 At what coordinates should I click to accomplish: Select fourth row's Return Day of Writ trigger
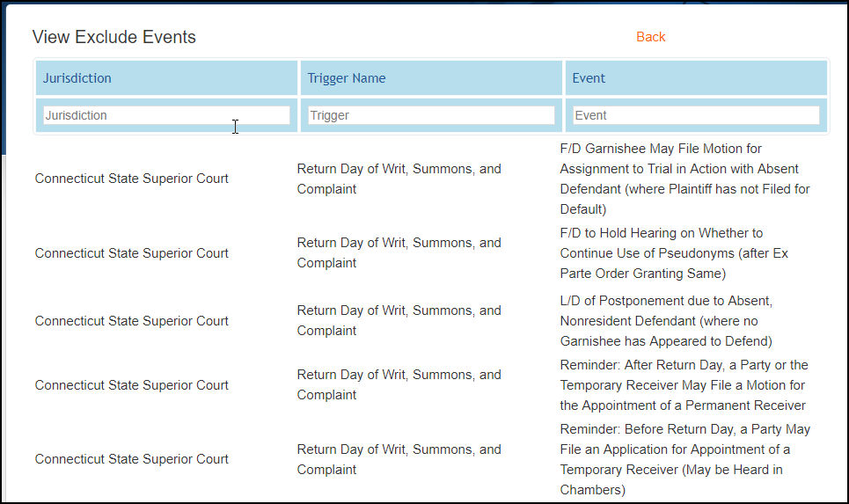pos(399,385)
